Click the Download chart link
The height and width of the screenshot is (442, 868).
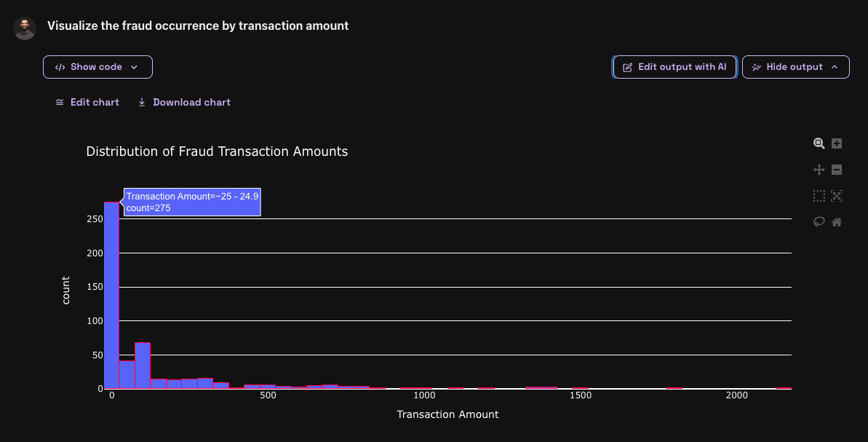tap(184, 103)
